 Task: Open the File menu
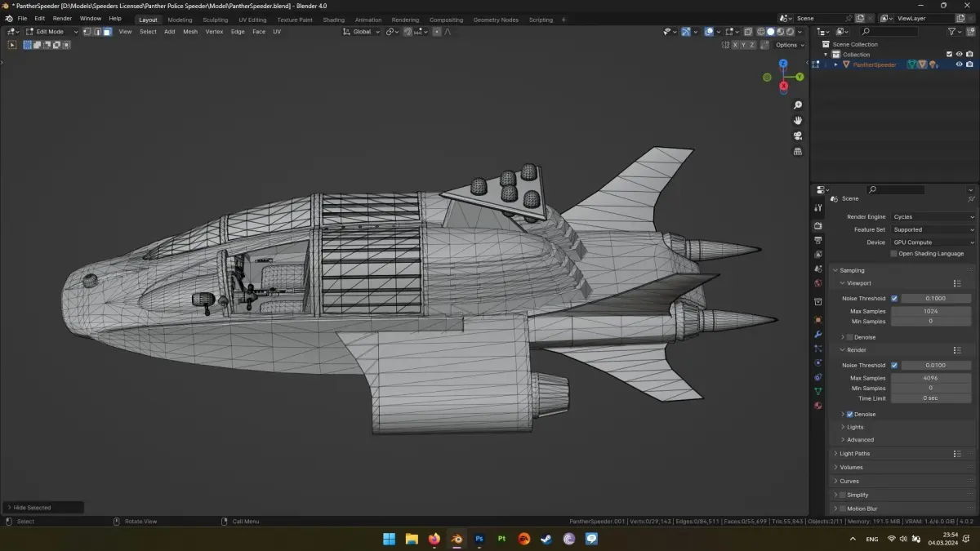tap(22, 18)
